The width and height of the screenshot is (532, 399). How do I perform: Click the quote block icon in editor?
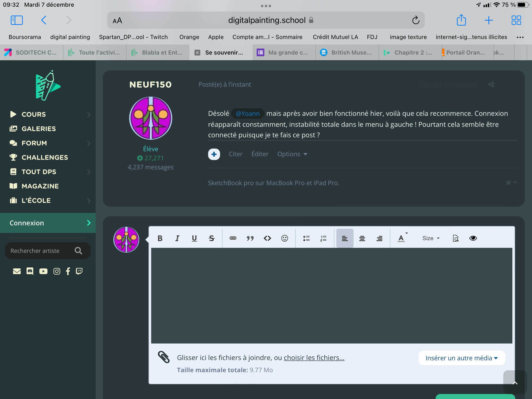pos(250,238)
